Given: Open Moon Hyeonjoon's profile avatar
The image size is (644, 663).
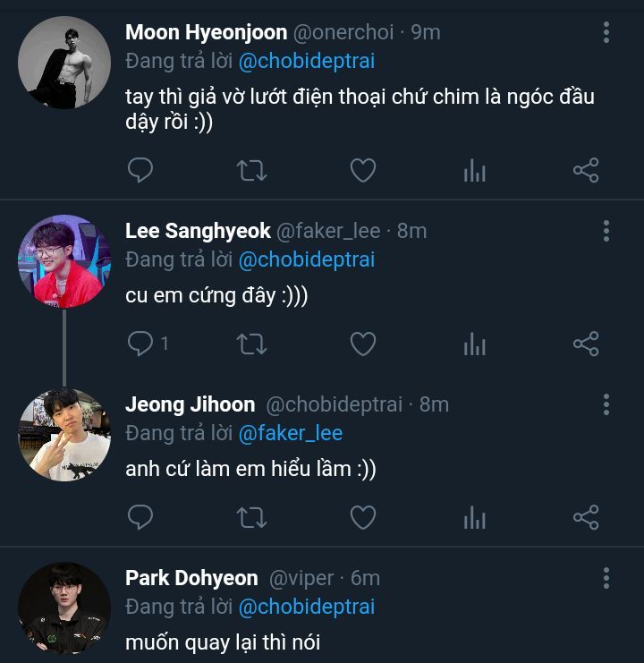Looking at the screenshot, I should pyautogui.click(x=64, y=63).
